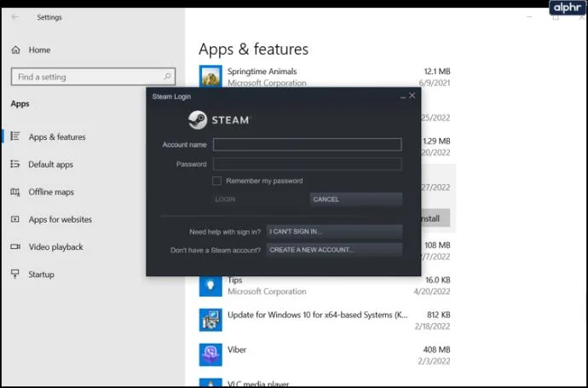Click the Viber app icon
588x388 pixels.
(x=210, y=355)
